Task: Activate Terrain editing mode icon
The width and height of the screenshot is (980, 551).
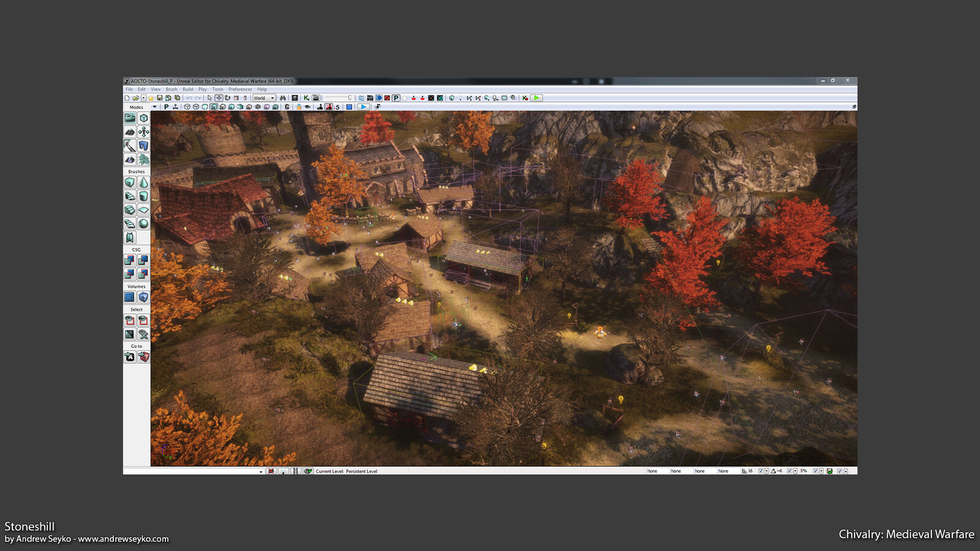Action: (130, 132)
